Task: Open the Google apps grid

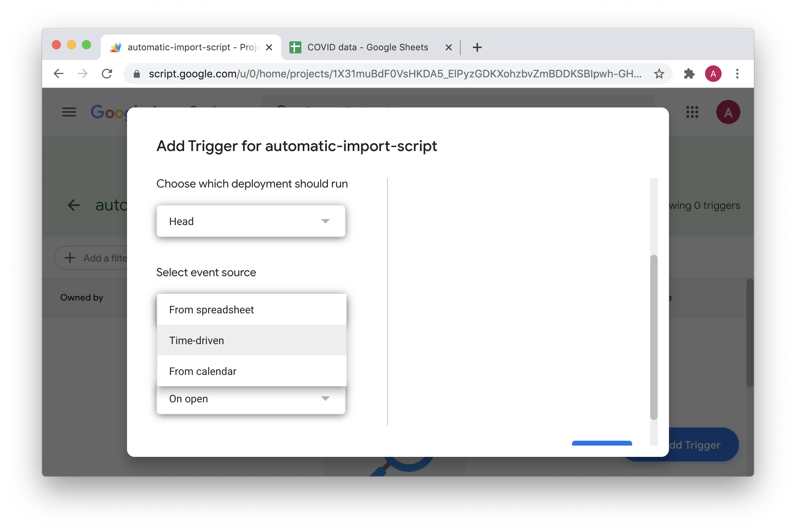Action: (x=692, y=112)
